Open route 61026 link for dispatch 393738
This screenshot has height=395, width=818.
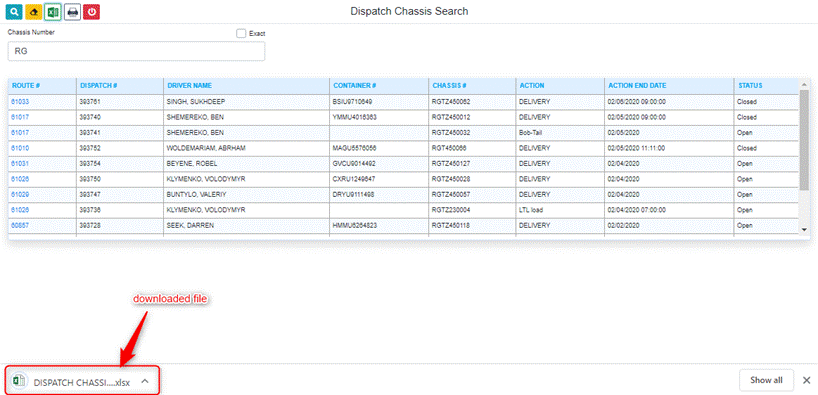coord(20,210)
